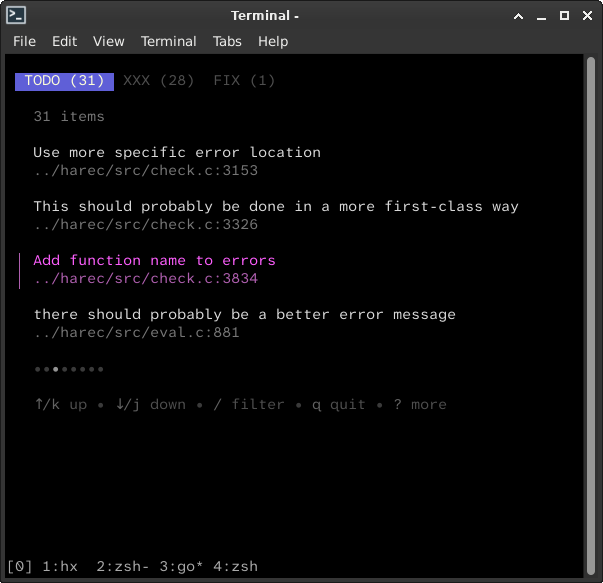Click the pagination dots indicator
The image size is (603, 583).
pyautogui.click(x=69, y=369)
